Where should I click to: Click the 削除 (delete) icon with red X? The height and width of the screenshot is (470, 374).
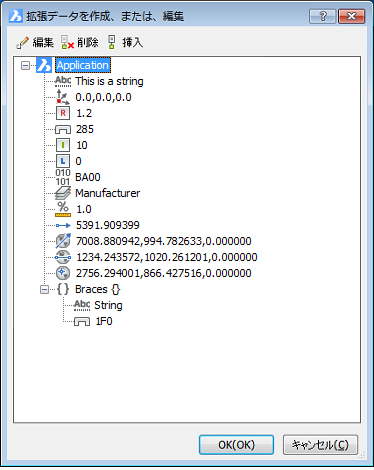tap(67, 42)
